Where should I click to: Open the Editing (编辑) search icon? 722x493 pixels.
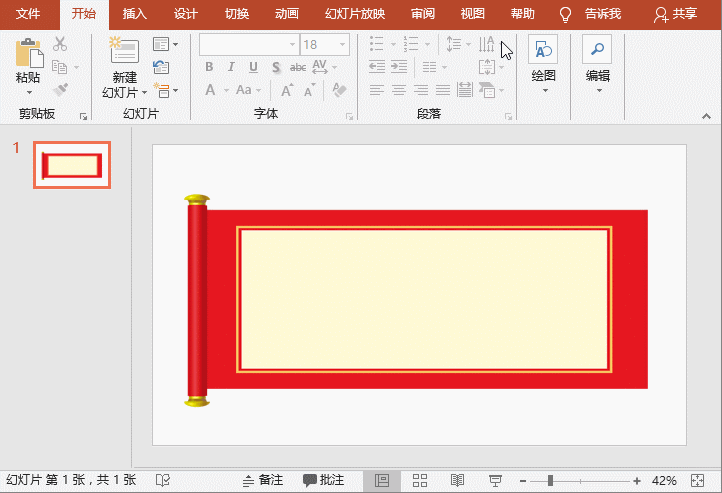(x=597, y=50)
